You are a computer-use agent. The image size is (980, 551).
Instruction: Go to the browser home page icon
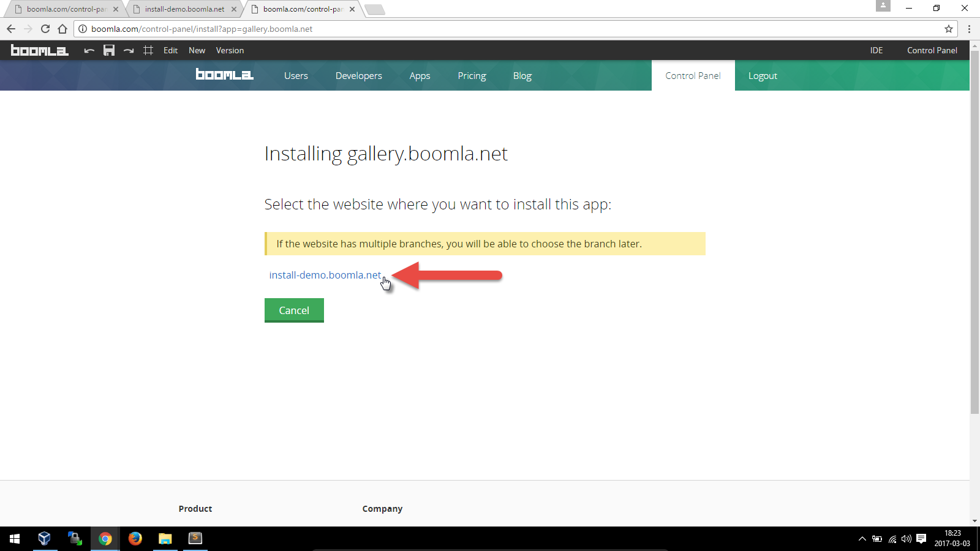62,29
